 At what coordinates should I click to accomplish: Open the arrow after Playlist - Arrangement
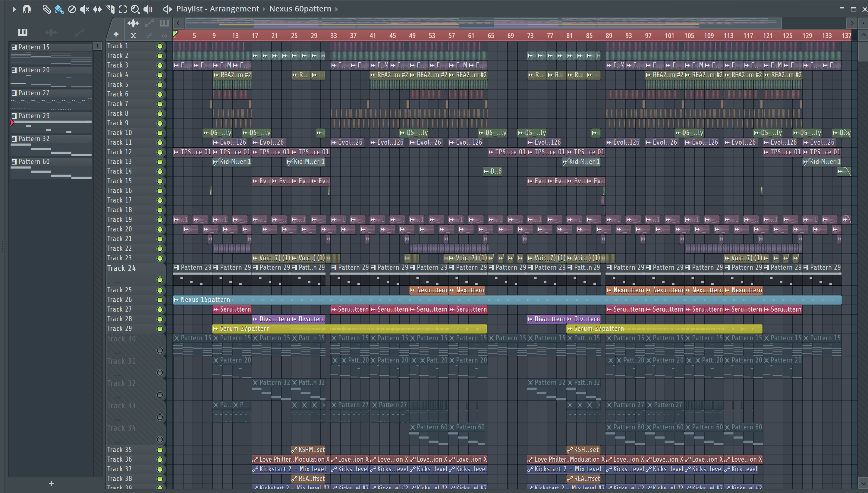click(x=264, y=9)
